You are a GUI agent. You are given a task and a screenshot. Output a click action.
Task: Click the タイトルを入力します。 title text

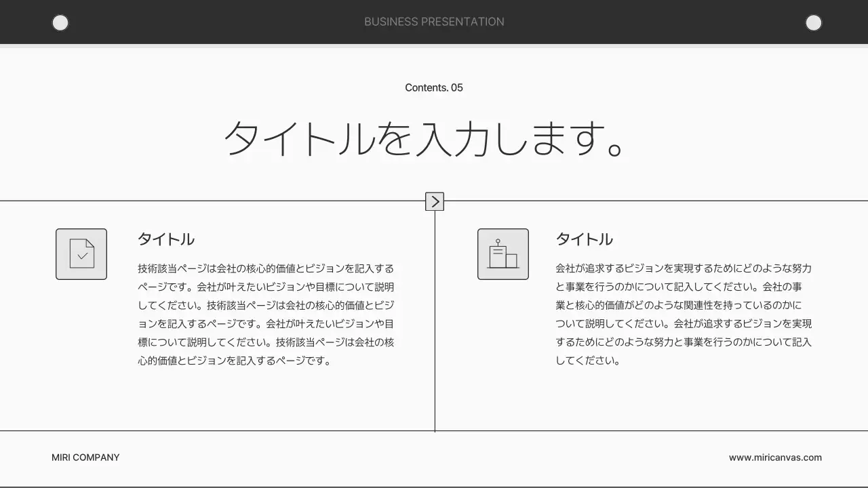[426, 139]
